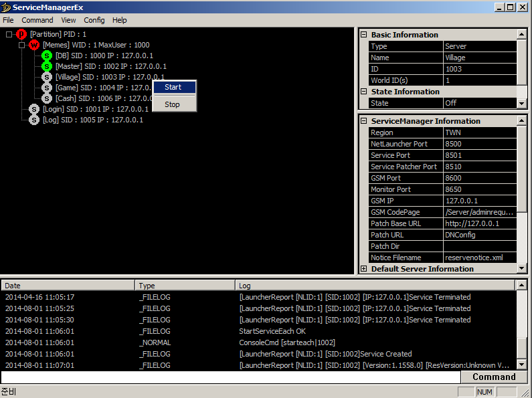Viewport: 532px width, 398px height.
Task: Select the [Village] SID : 1003 tree row
Action: pos(110,77)
